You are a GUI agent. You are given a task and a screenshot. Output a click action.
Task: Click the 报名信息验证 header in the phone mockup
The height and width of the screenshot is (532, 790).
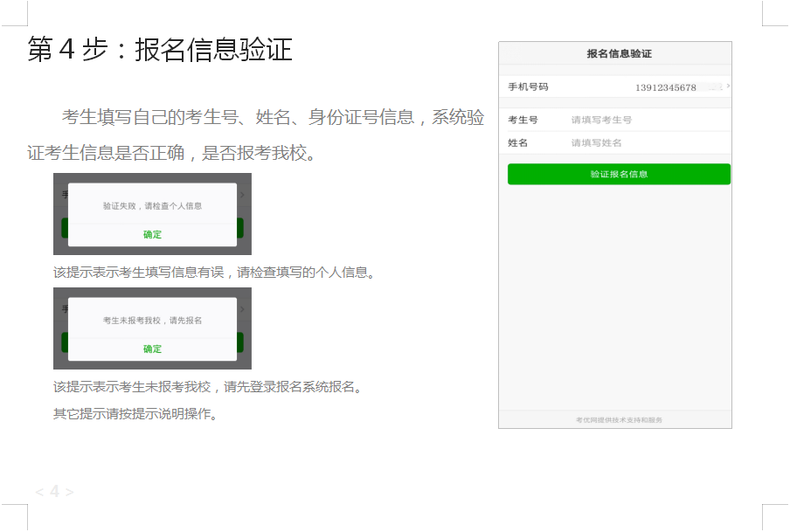point(619,53)
